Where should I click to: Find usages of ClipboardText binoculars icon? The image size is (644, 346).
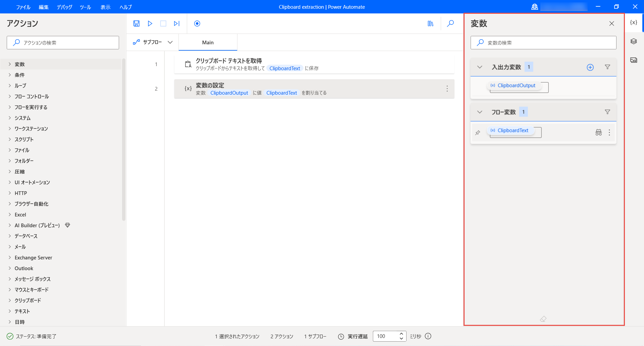599,133
